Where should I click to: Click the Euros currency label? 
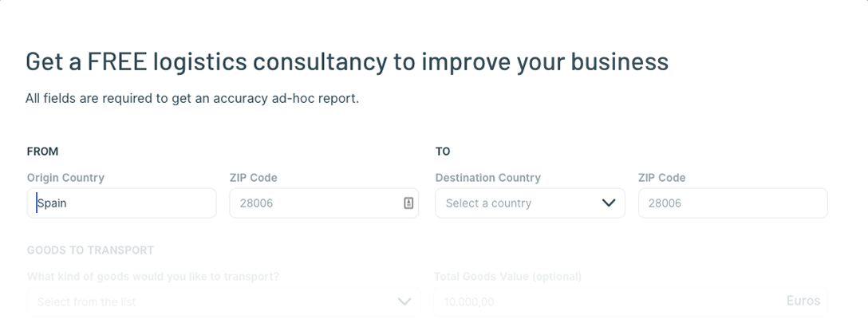click(x=803, y=301)
